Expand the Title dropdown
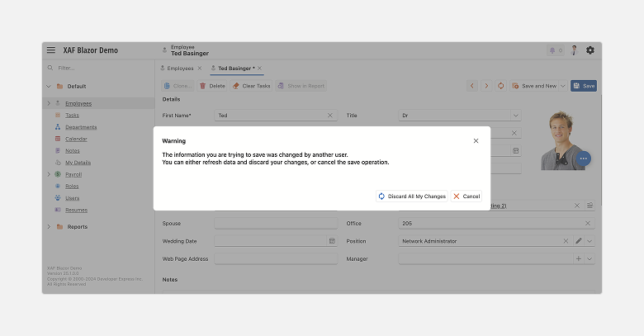This screenshot has width=644, height=336. point(515,116)
